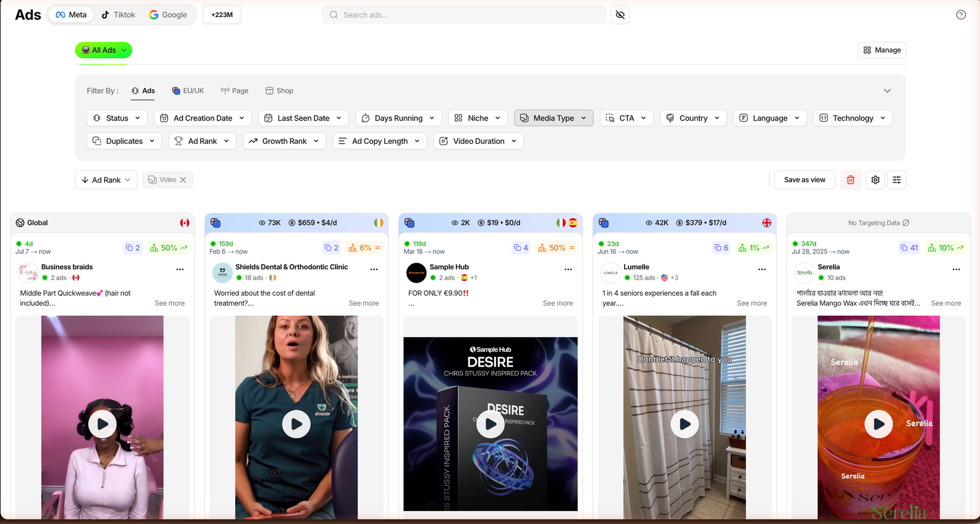Click the Sample Hub page avatar

click(x=417, y=272)
